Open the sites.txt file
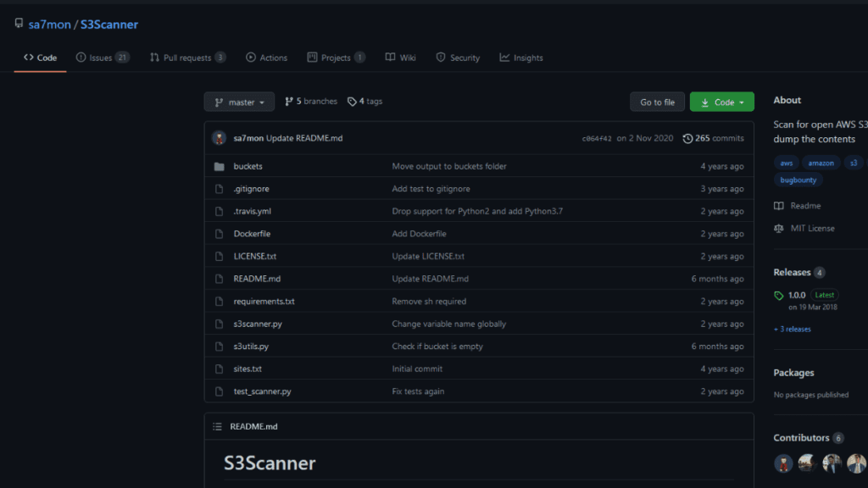 click(248, 369)
